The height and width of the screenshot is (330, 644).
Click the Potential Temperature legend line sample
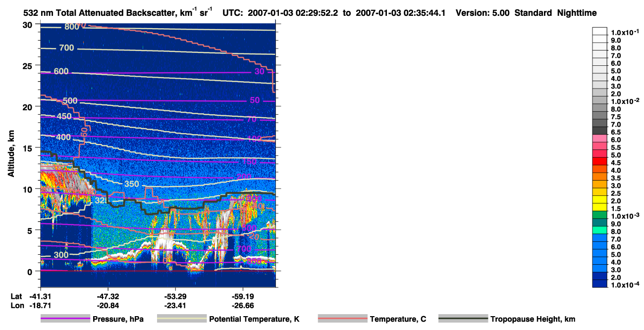182,319
